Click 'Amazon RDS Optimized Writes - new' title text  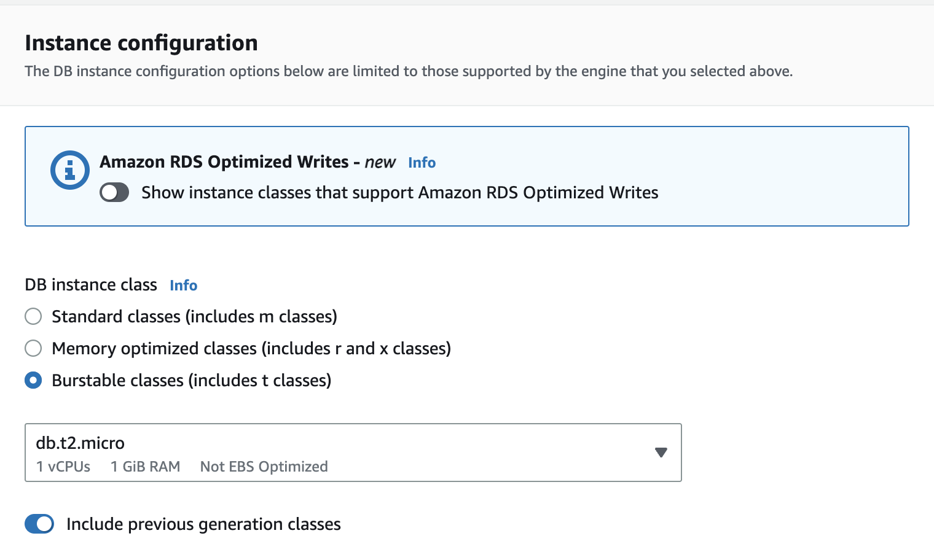pos(248,162)
